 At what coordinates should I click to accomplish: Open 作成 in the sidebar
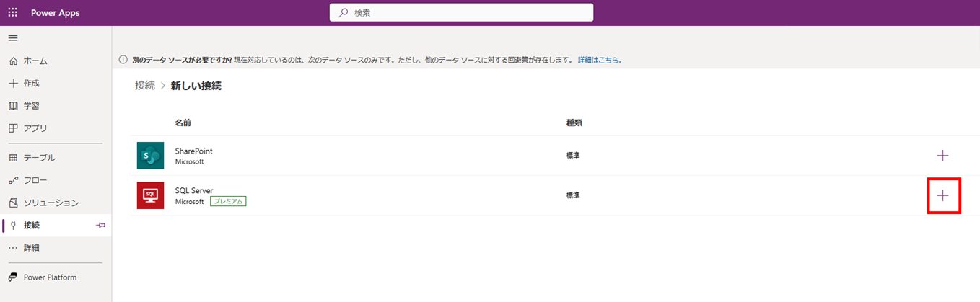(x=56, y=84)
